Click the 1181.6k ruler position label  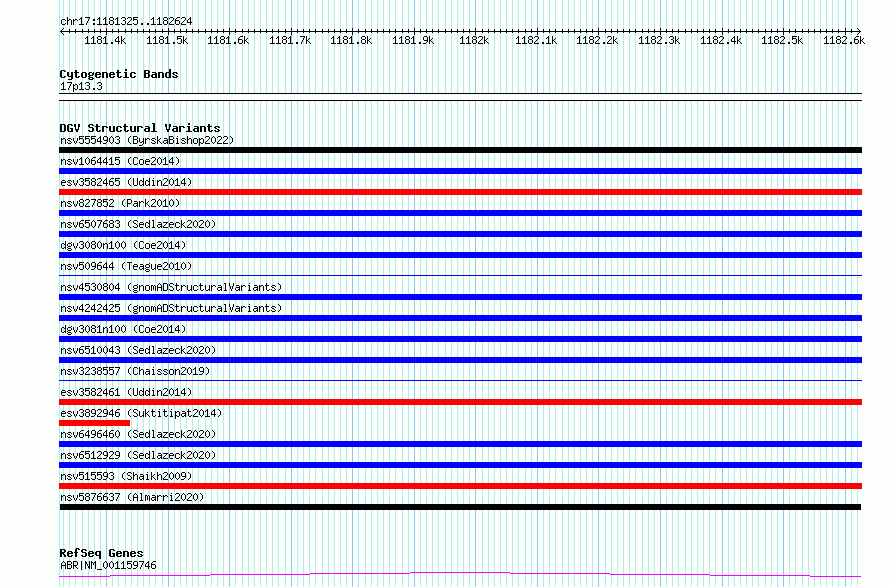pos(228,40)
